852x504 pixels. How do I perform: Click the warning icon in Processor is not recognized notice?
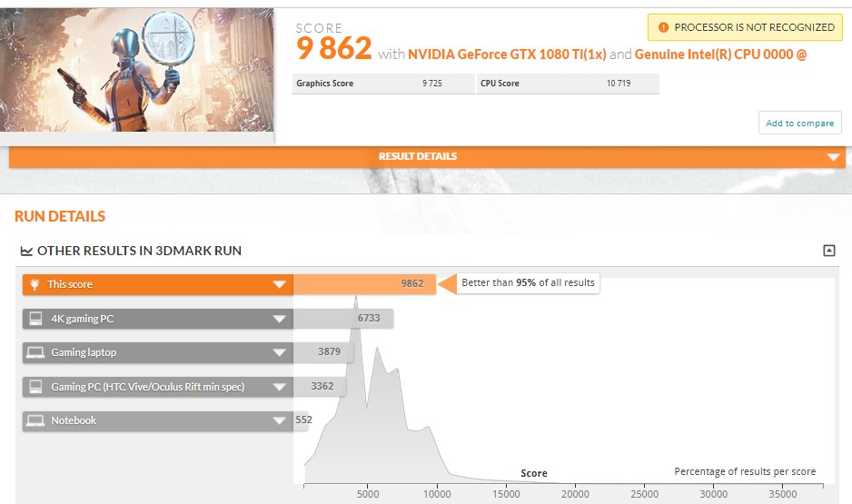coord(663,27)
